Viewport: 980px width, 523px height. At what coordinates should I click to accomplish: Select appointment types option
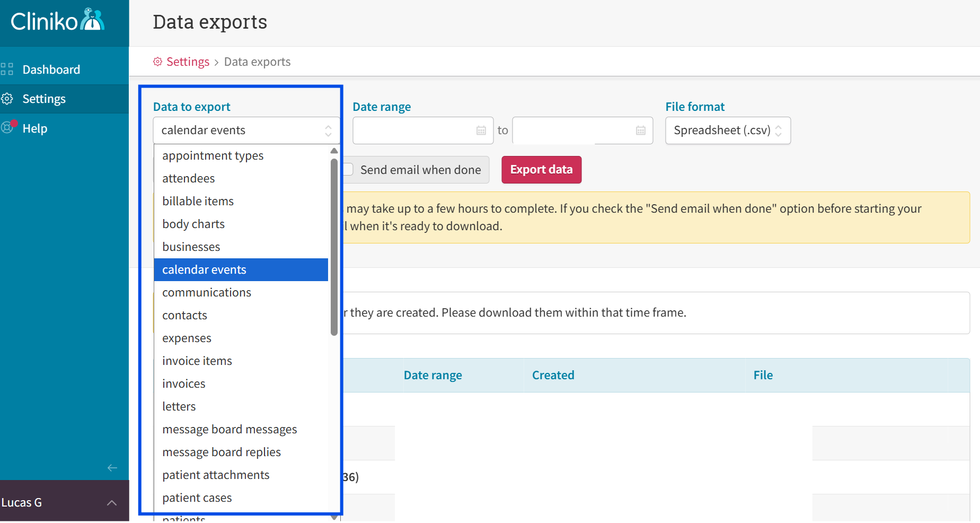click(x=241, y=156)
